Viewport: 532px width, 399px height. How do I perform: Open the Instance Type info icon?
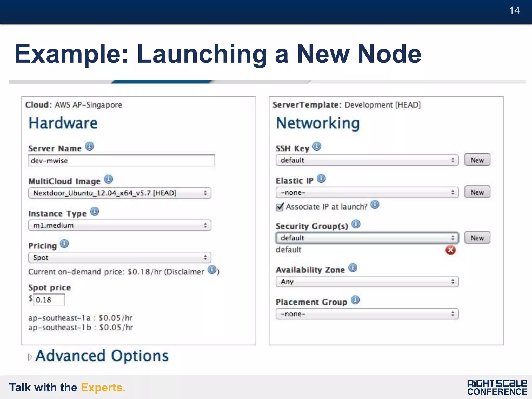click(95, 211)
